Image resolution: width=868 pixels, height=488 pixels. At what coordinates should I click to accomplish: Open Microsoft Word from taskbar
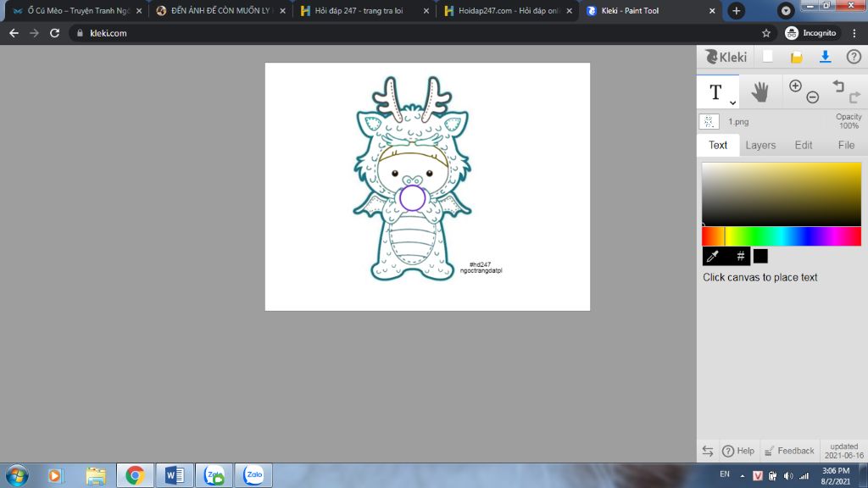[x=175, y=475]
